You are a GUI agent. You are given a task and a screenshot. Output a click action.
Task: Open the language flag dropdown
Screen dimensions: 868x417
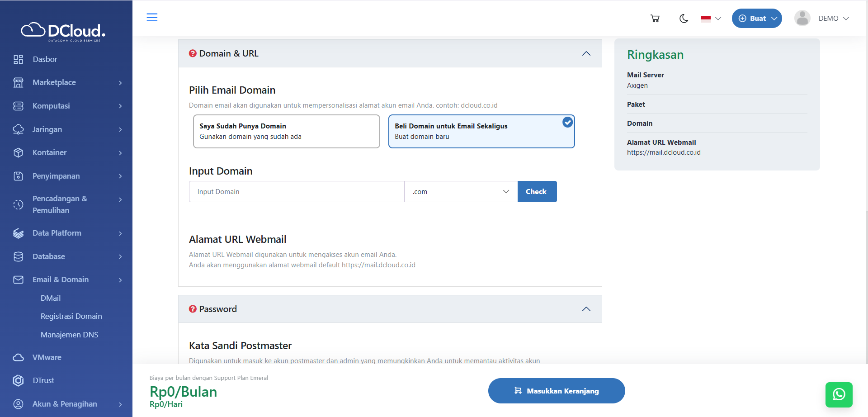point(711,19)
